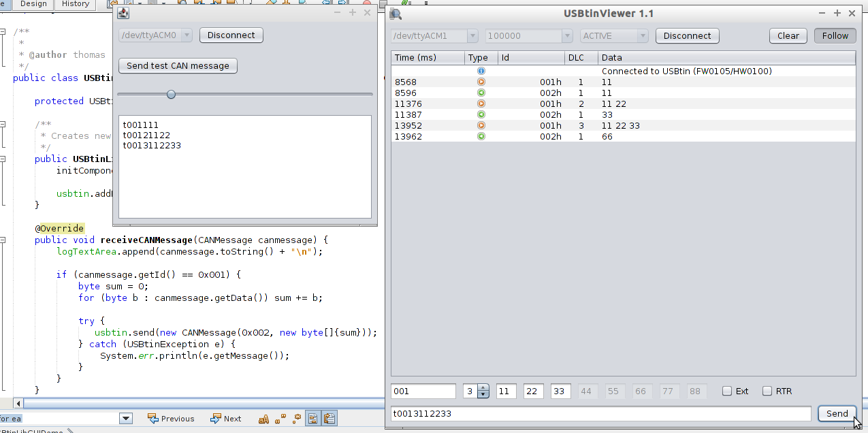This screenshot has width=868, height=433.
Task: Click the @Override annotation in the code editor
Action: point(60,229)
